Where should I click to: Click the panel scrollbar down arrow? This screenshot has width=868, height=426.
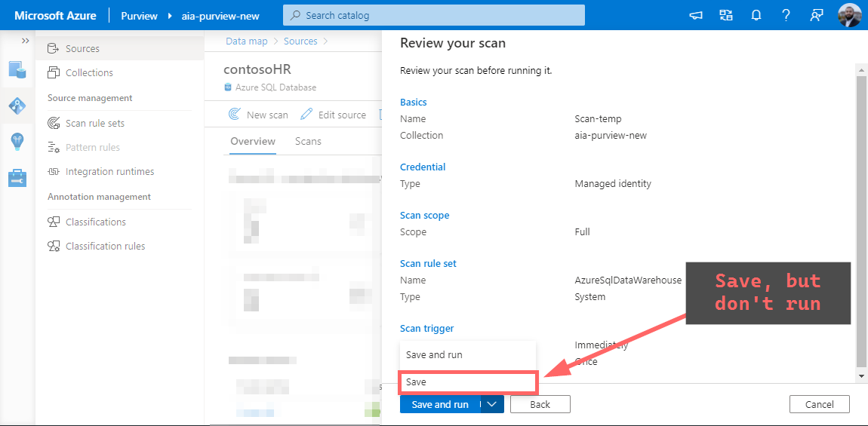860,375
